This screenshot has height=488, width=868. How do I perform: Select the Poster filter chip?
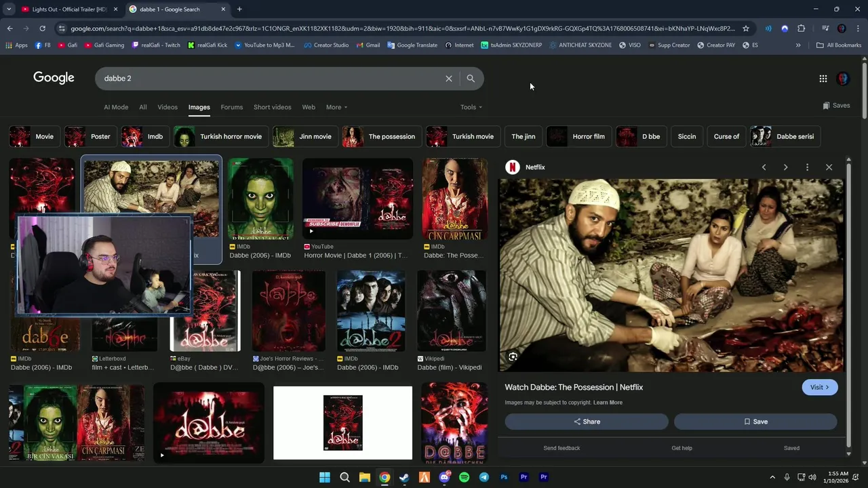click(90, 137)
